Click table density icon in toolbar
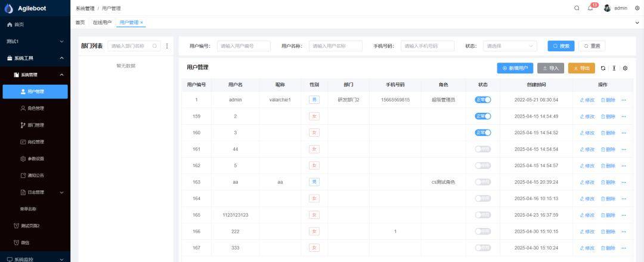This screenshot has height=262, width=644. pos(614,68)
